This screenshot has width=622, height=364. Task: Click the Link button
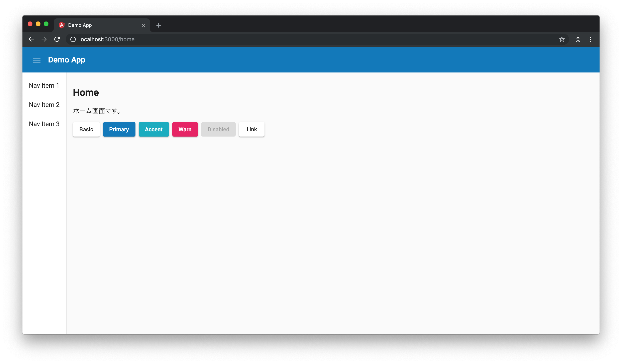(251, 130)
